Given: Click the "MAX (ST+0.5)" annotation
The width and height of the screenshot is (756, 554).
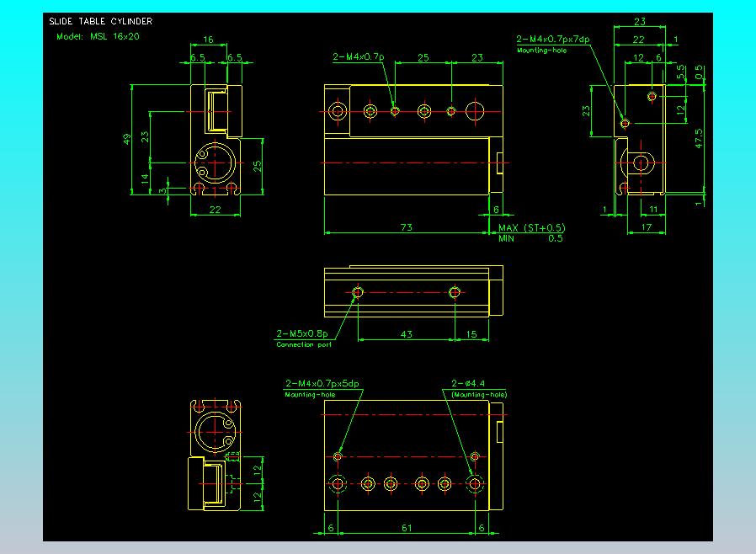Looking at the screenshot, I should (x=531, y=227).
